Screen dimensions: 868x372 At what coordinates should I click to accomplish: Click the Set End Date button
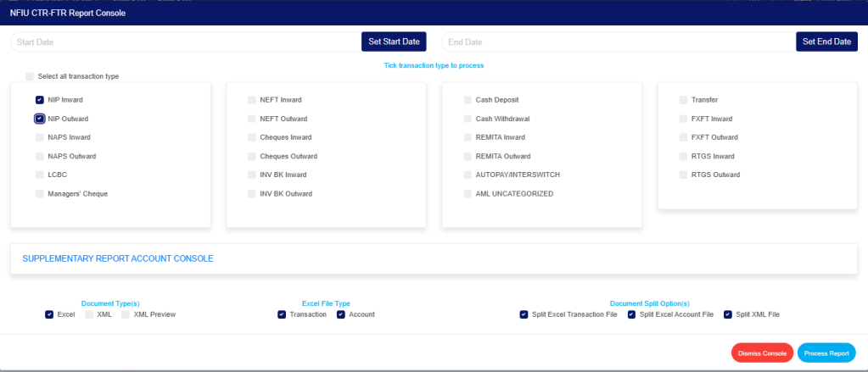coord(826,42)
